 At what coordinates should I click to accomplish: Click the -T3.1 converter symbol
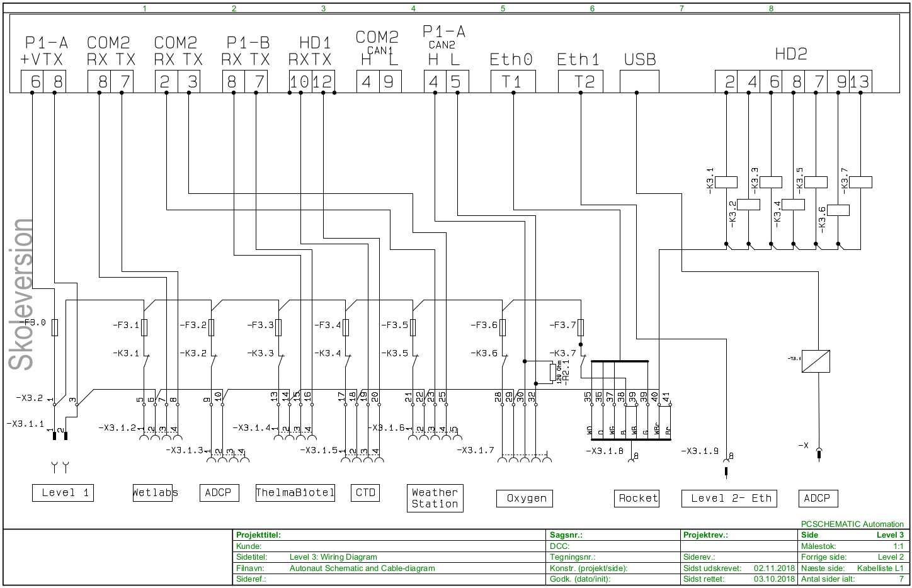click(816, 361)
